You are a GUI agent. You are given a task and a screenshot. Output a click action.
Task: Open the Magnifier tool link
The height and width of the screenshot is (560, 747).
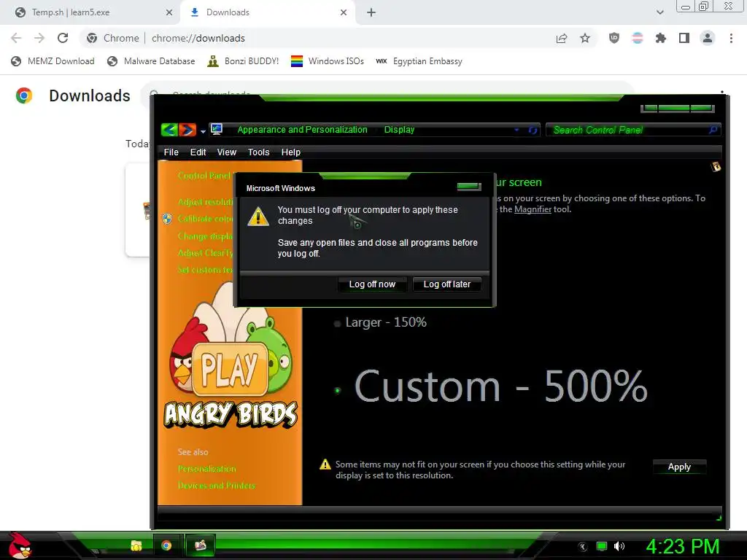click(533, 209)
